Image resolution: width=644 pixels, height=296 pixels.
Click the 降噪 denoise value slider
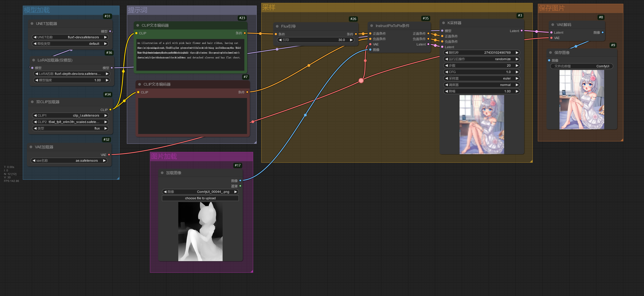[x=482, y=92]
